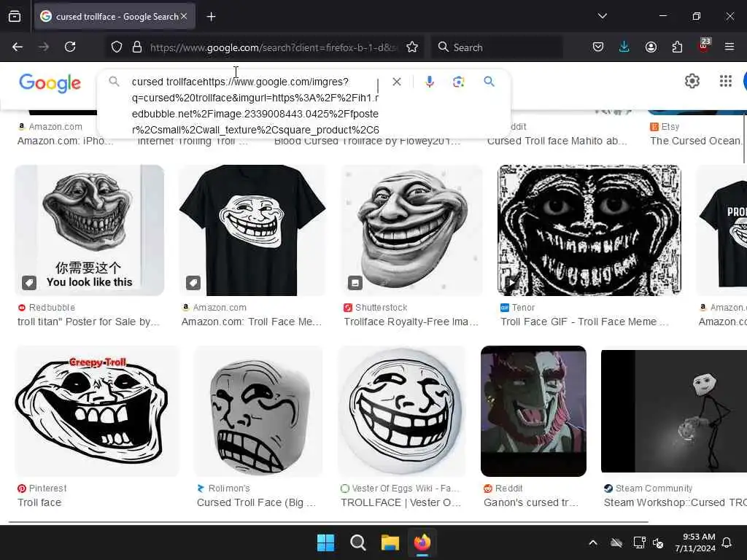Open Windows taskbar search
This screenshot has width=747, height=560.
(x=357, y=542)
